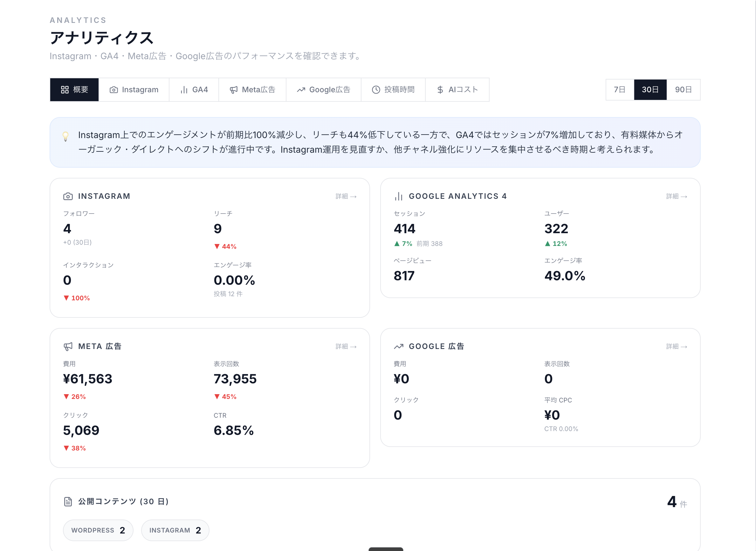
Task: Click the trend icon in Google広告 tab
Action: (x=301, y=90)
